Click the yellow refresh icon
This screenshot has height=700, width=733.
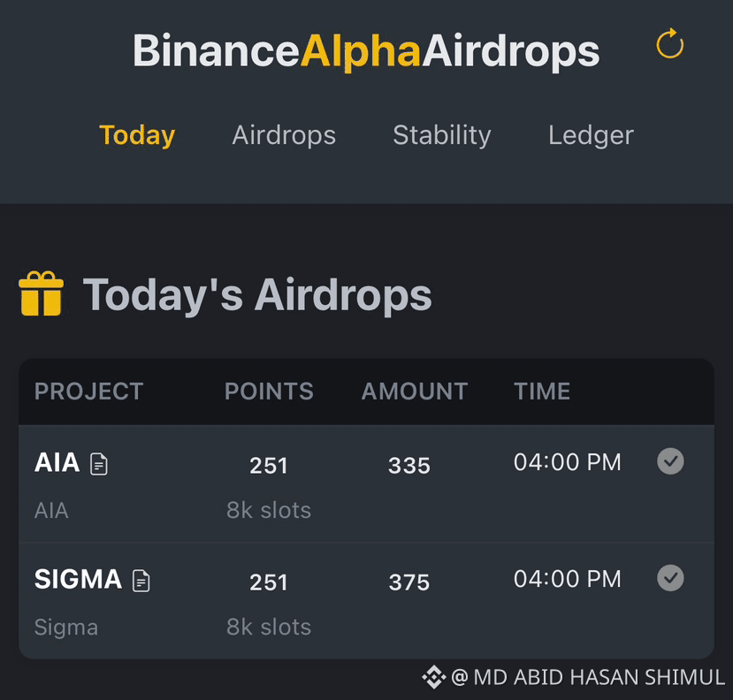click(670, 43)
